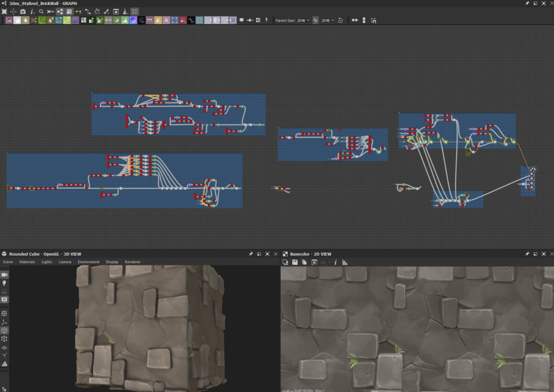
Task: Open the Scene menu in 3D view
Action: [8, 262]
